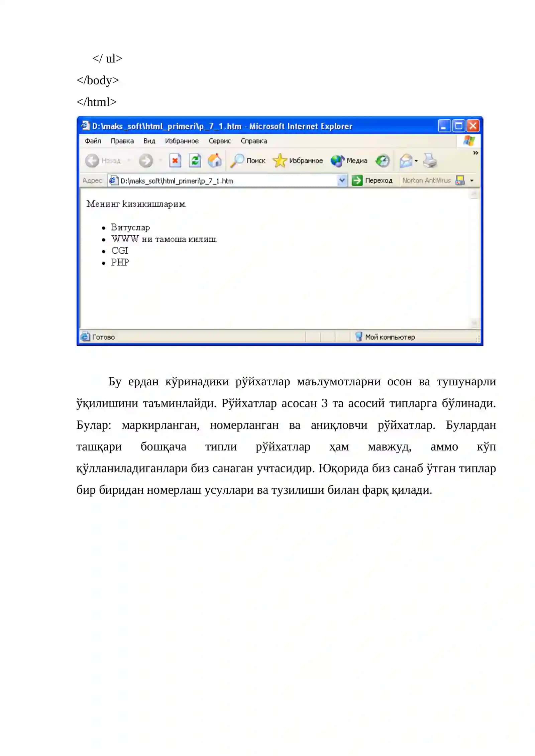Image resolution: width=535 pixels, height=756 pixels.
Task: Click the window resize grip in status bar
Action: pos(477,339)
